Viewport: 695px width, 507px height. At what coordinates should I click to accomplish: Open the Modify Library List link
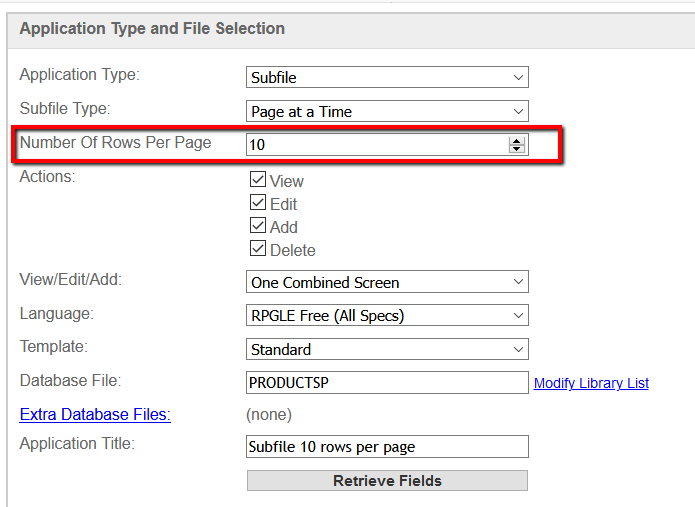click(x=591, y=383)
